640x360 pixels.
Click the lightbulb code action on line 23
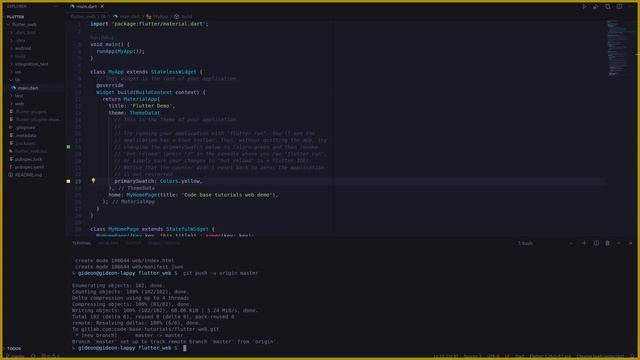click(x=93, y=180)
